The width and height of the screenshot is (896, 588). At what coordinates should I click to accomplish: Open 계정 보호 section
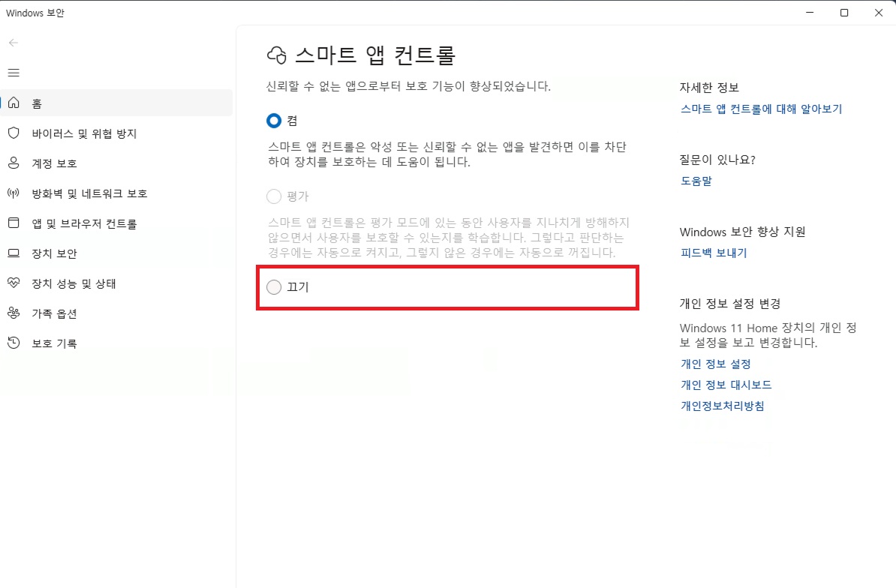pyautogui.click(x=116, y=163)
